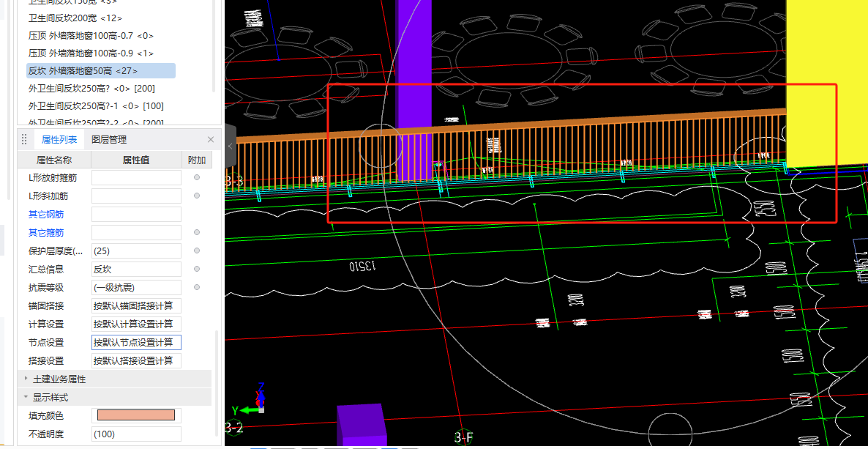Viewport: 868px width, 449px height.
Task: Edit 保护层厚度 value (25)
Action: click(x=136, y=251)
